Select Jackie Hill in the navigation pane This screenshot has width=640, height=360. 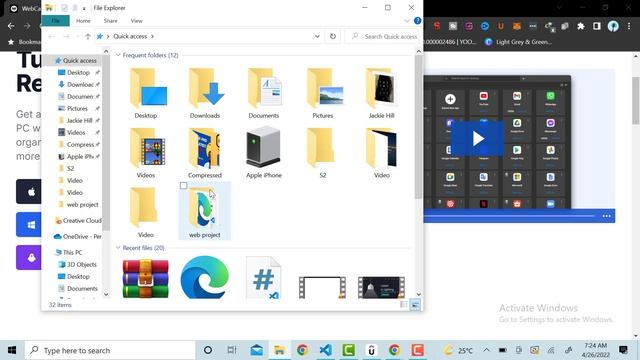pos(79,120)
